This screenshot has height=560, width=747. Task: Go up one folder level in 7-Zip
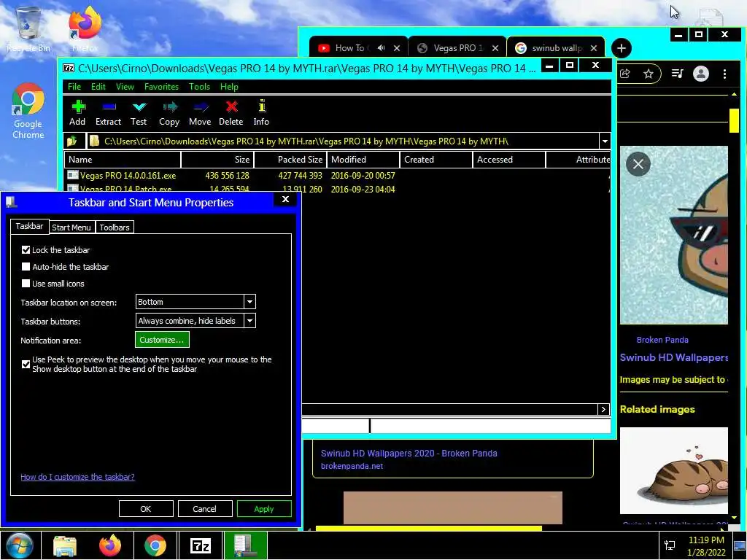pyautogui.click(x=72, y=141)
